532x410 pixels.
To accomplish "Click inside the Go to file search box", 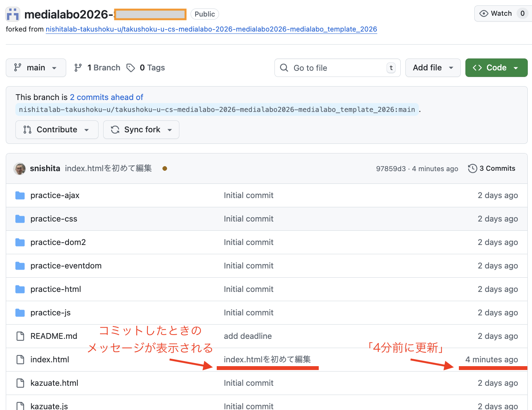I will (x=335, y=68).
